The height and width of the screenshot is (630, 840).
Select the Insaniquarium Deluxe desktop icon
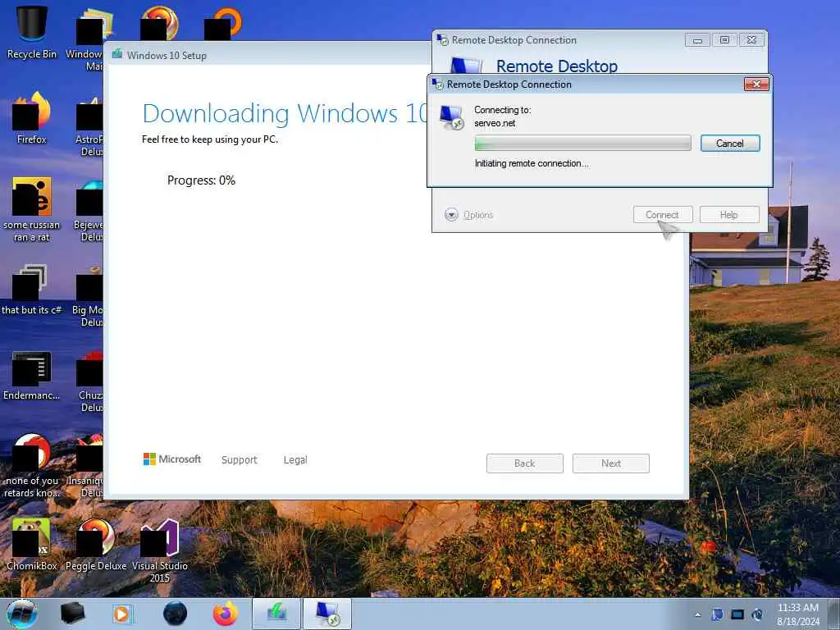tap(85, 467)
